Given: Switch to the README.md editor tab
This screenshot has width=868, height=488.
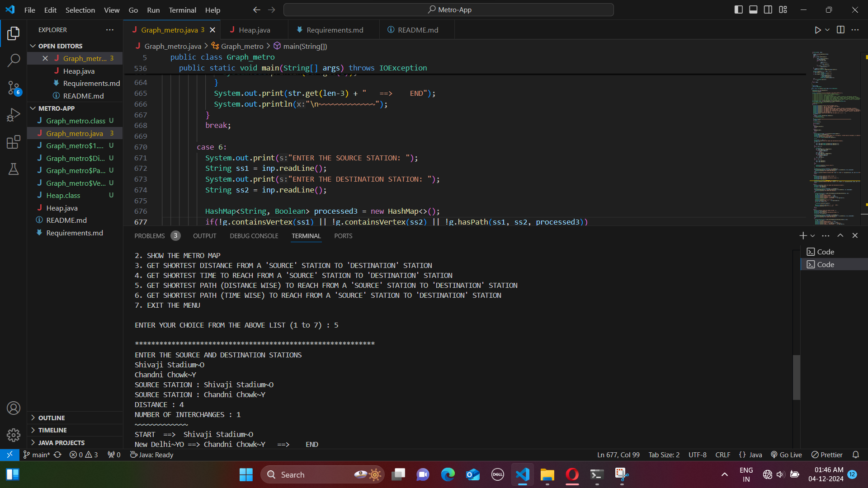Looking at the screenshot, I should coord(418,30).
